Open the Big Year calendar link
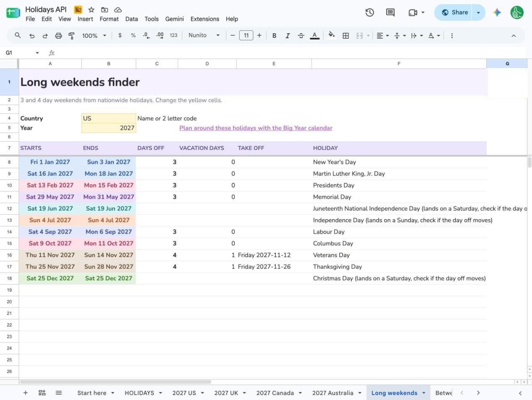The image size is (532, 400). (x=256, y=128)
